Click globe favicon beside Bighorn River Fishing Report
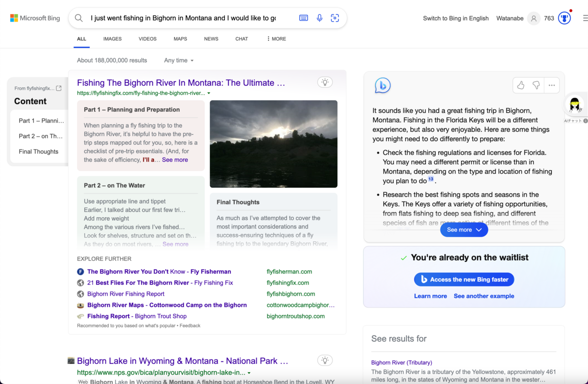The height and width of the screenshot is (384, 588). pos(80,294)
